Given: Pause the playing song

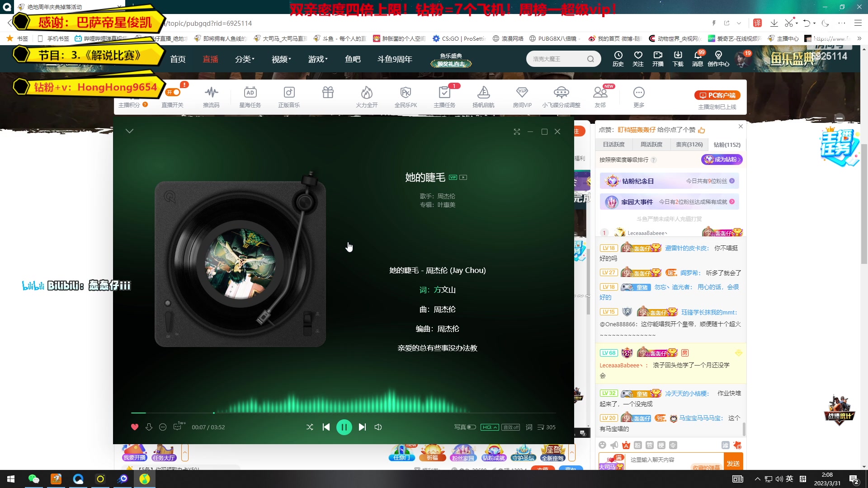Looking at the screenshot, I should [x=344, y=427].
